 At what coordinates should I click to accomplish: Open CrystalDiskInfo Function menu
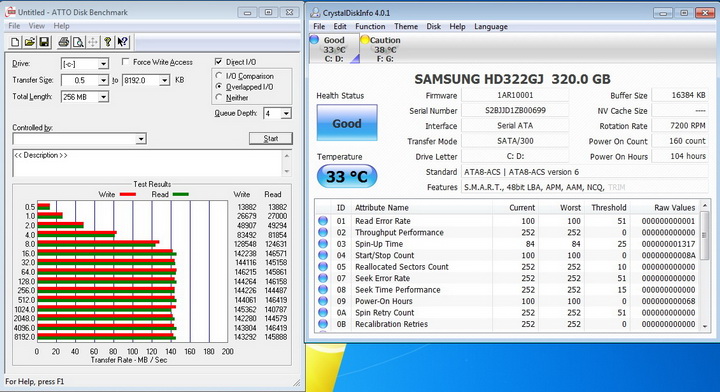click(x=370, y=27)
